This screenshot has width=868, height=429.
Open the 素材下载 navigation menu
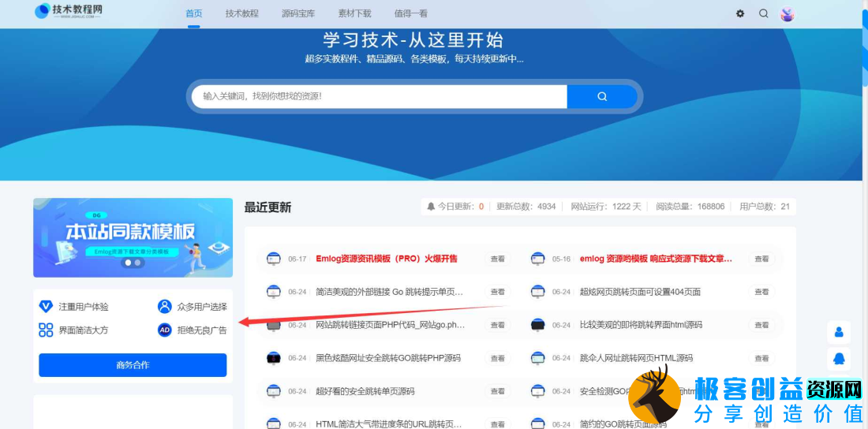(x=355, y=14)
